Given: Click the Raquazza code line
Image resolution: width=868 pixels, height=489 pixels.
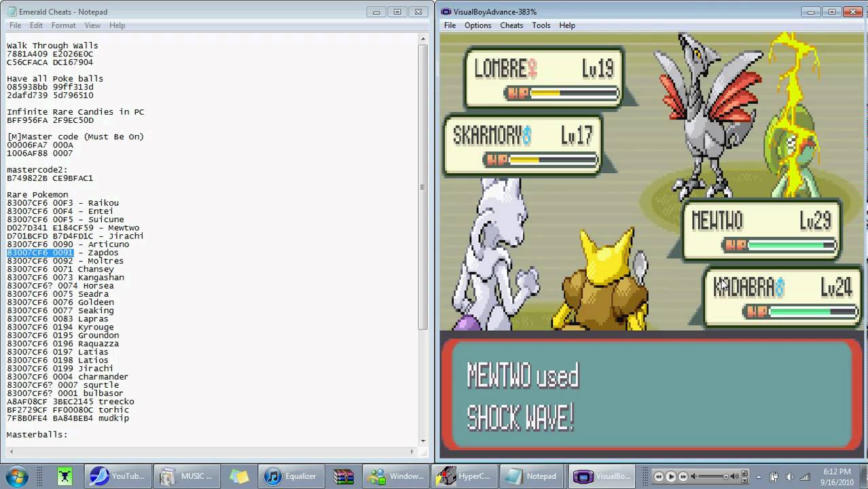Looking at the screenshot, I should tap(62, 344).
